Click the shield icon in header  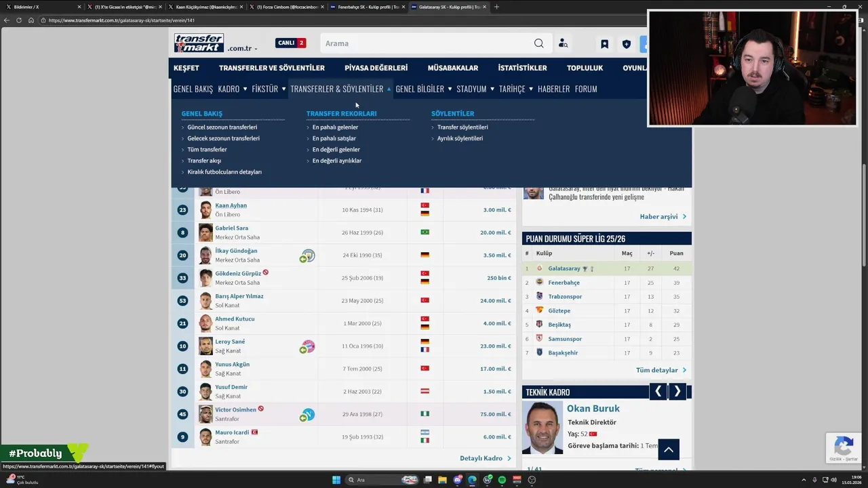tap(627, 44)
